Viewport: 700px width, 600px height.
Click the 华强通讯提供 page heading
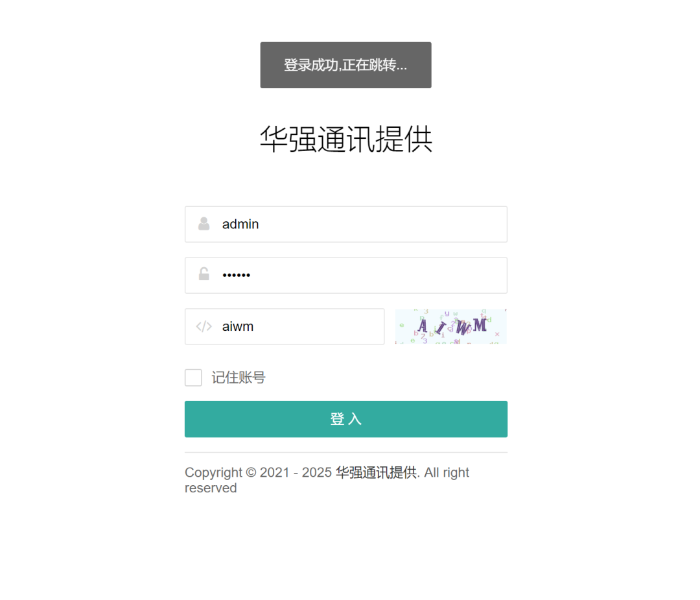pos(346,139)
